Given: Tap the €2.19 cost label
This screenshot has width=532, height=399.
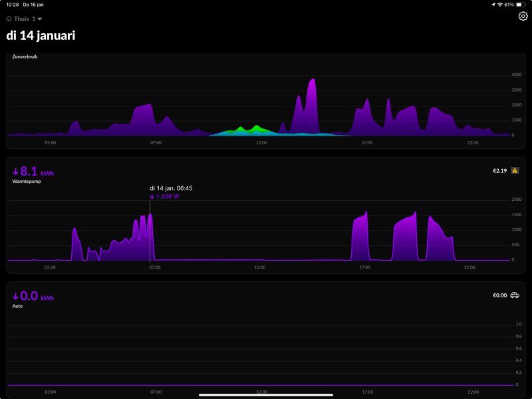Looking at the screenshot, I should tap(500, 171).
